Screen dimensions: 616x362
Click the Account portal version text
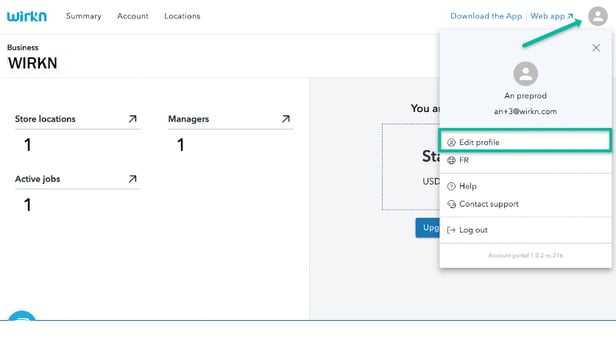point(525,255)
